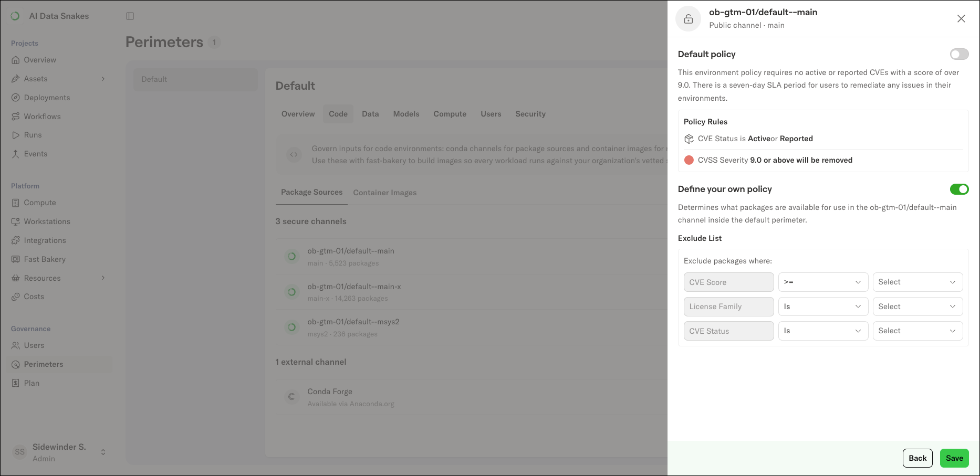The height and width of the screenshot is (476, 980).
Task: Open the CVE Score value Select dropdown
Action: [x=918, y=282]
